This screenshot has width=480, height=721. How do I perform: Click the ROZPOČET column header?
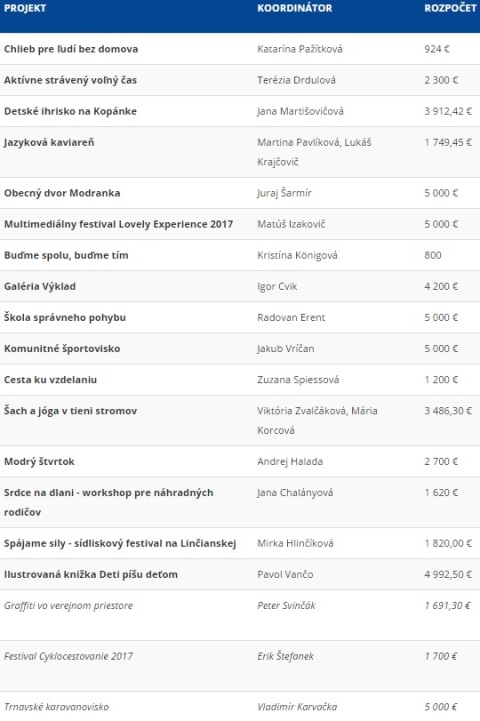451,8
